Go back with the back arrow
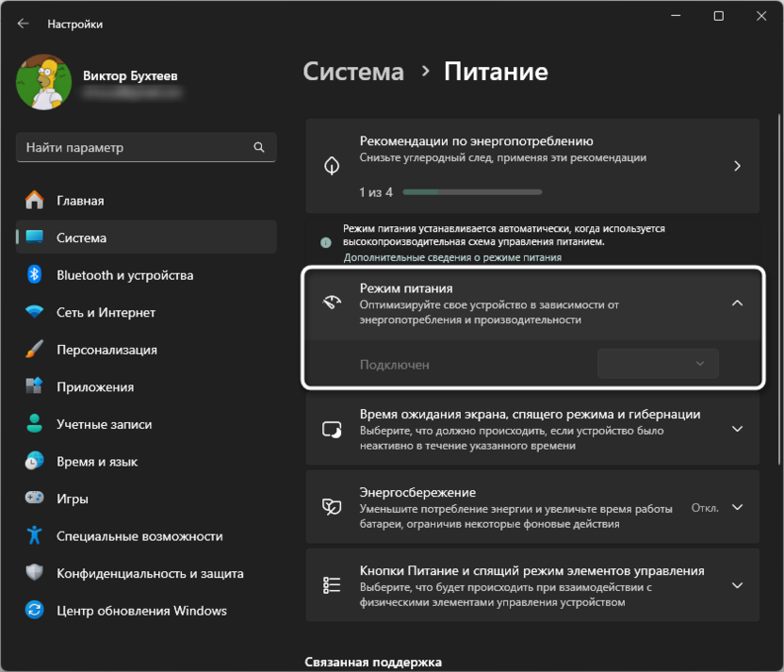Image resolution: width=784 pixels, height=672 pixels. [24, 24]
